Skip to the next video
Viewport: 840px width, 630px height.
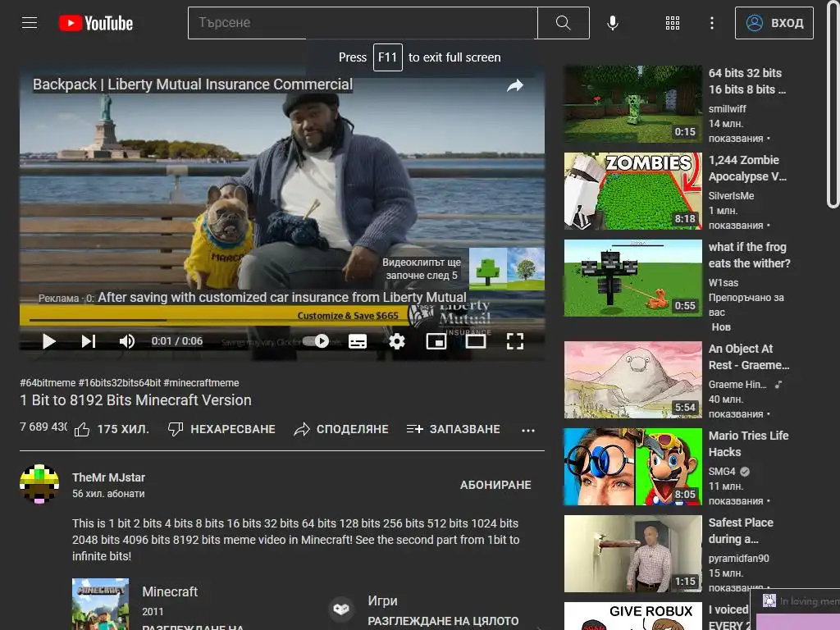(x=89, y=341)
